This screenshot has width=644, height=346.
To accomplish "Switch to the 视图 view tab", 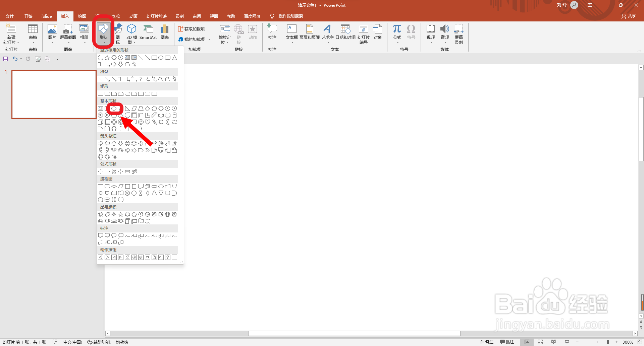I will tap(214, 16).
